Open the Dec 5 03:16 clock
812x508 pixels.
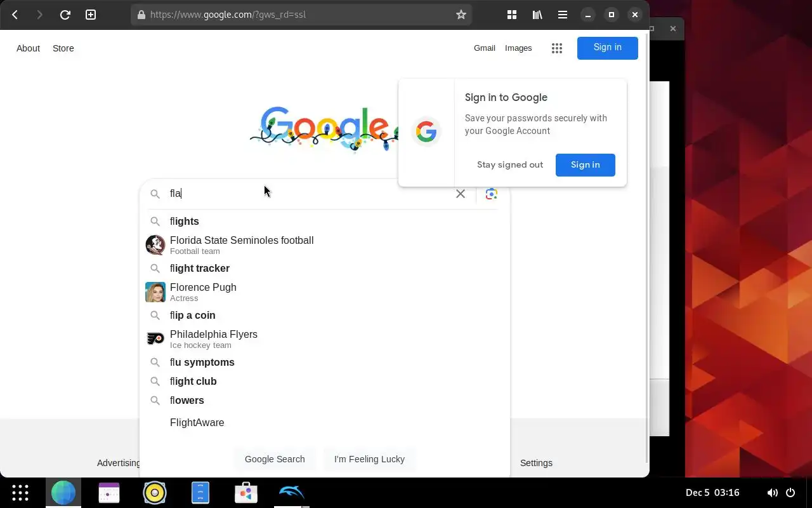pos(712,493)
